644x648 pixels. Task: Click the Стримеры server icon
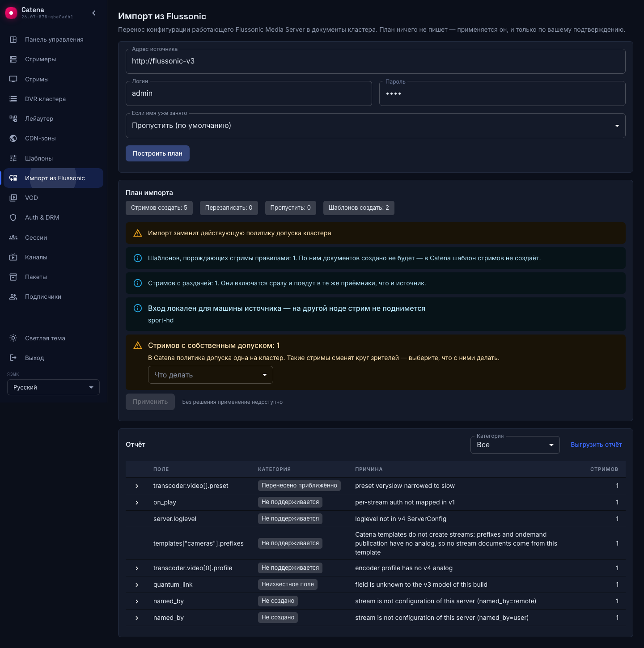click(x=13, y=59)
